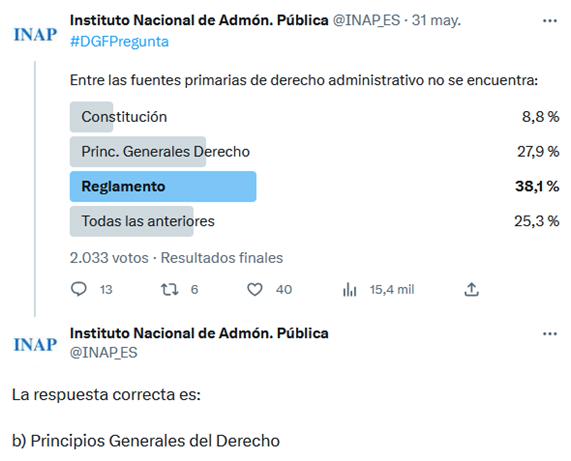Select the Princ. Generales Derecho poll option

[315, 151]
